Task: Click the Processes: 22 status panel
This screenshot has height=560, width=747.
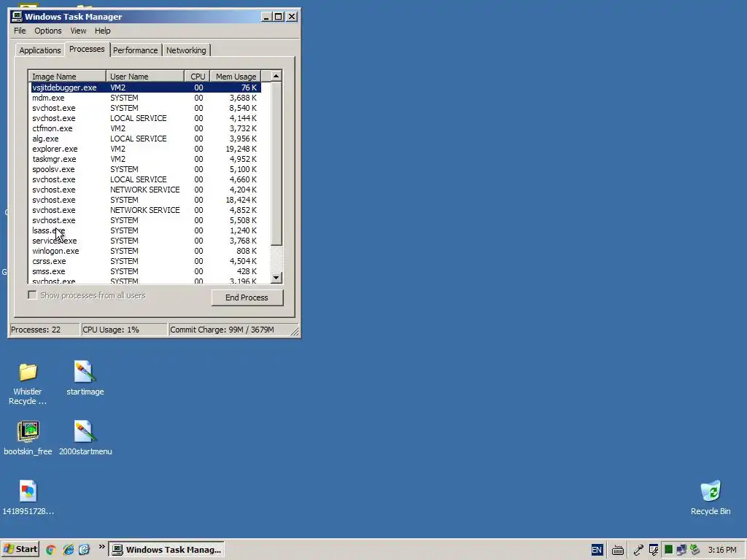Action: pos(44,330)
